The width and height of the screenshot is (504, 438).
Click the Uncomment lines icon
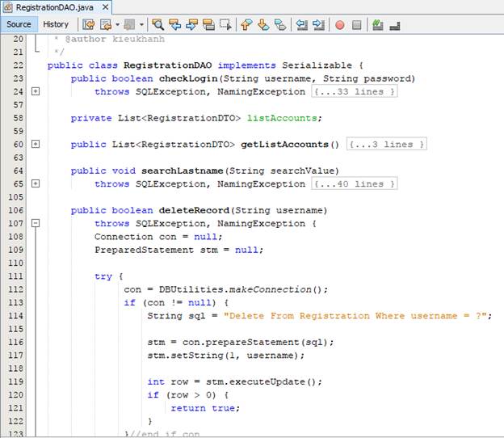point(395,25)
